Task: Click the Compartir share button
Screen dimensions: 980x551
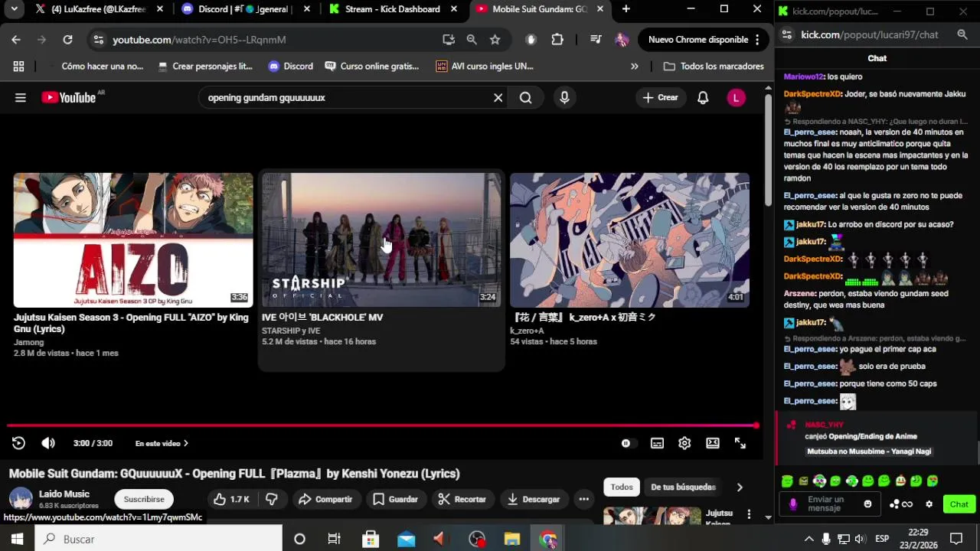Action: [x=325, y=499]
